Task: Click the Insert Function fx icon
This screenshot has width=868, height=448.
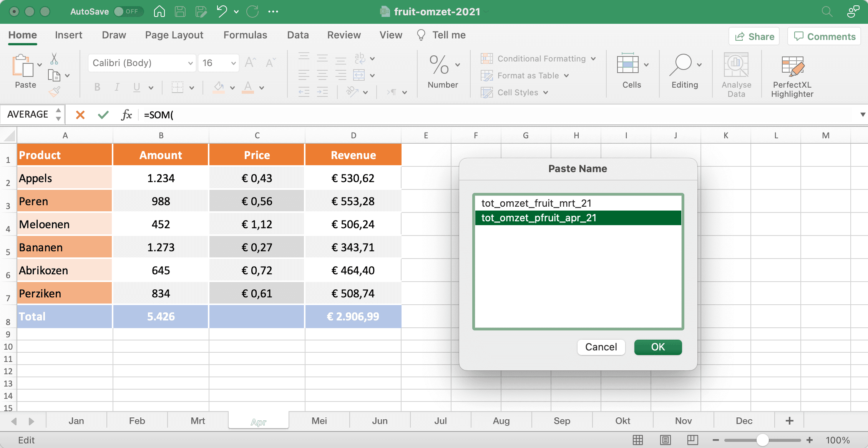Action: 127,114
